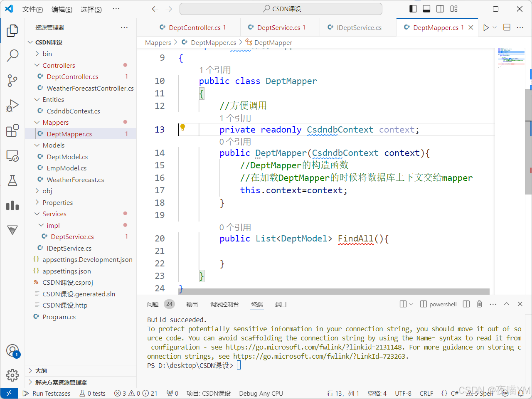Open the 选择(S) menu
Viewport: 532px width, 399px height.
pyautogui.click(x=91, y=9)
